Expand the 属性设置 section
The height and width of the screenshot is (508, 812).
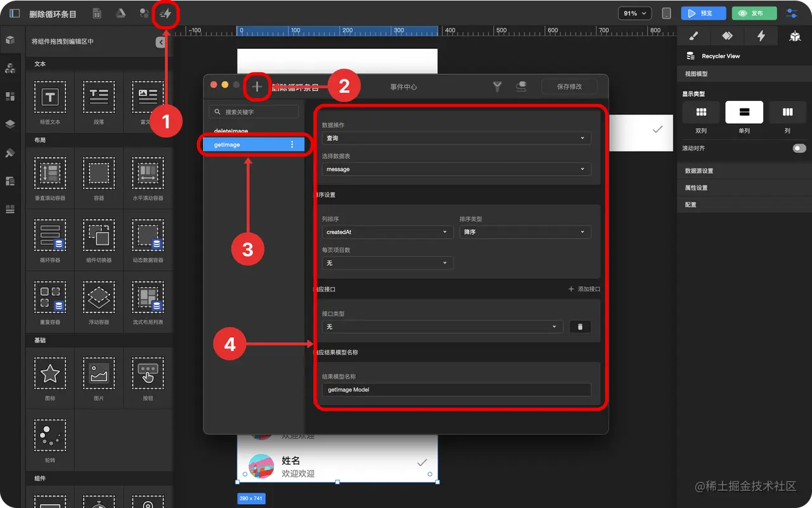744,188
